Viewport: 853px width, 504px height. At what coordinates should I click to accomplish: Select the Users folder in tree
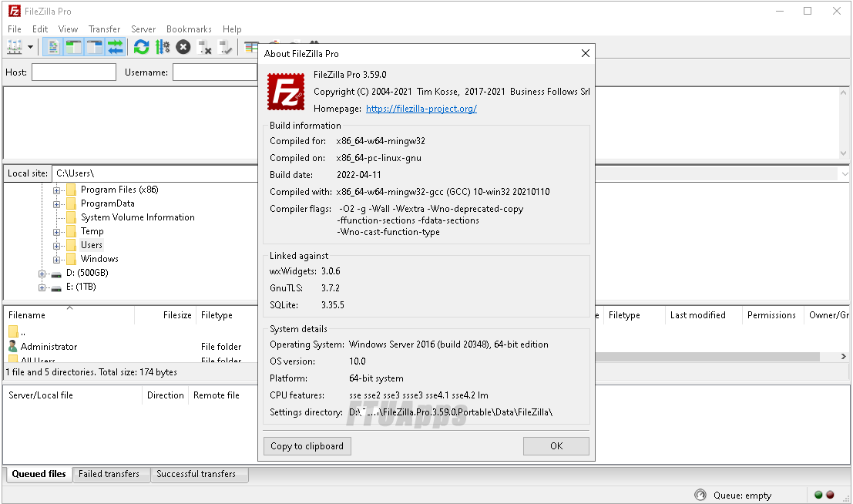(92, 245)
